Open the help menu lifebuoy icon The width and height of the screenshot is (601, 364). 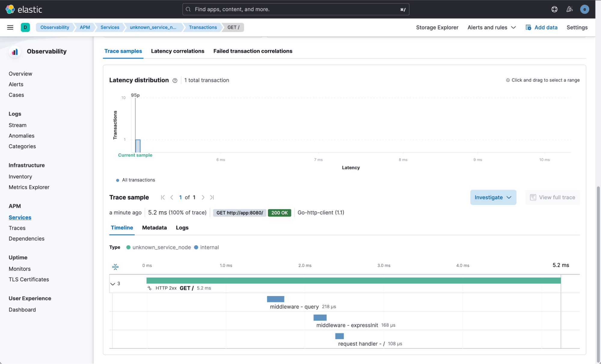554,9
